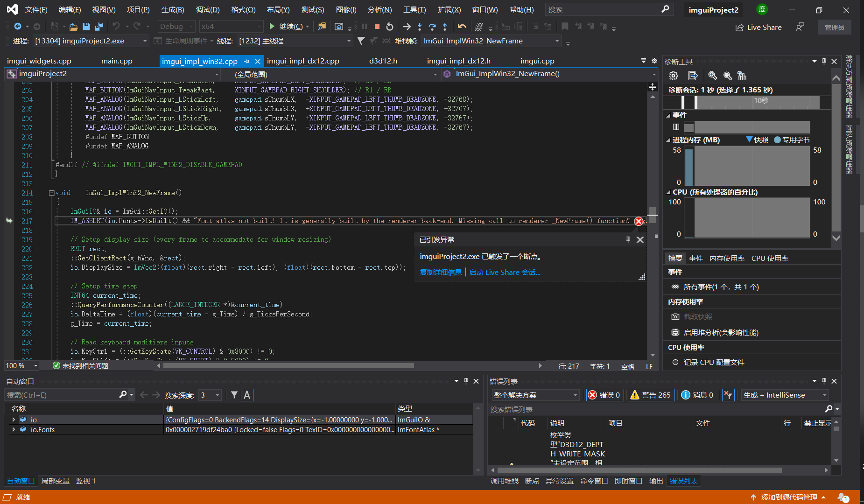This screenshot has width=864, height=504.
Task: Open the x64 platform dropdown
Action: tap(231, 26)
